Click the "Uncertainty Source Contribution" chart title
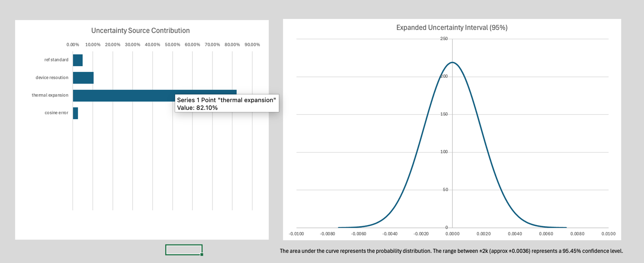This screenshot has width=644, height=263. (140, 31)
